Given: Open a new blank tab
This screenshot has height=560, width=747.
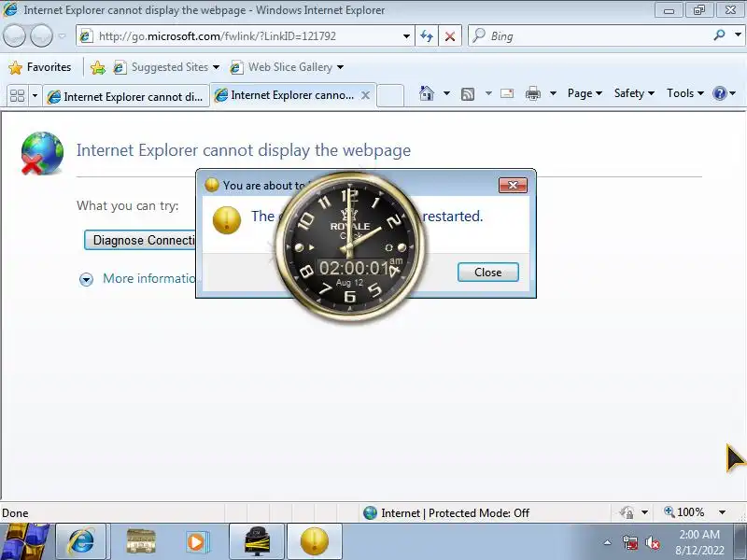Looking at the screenshot, I should 390,95.
